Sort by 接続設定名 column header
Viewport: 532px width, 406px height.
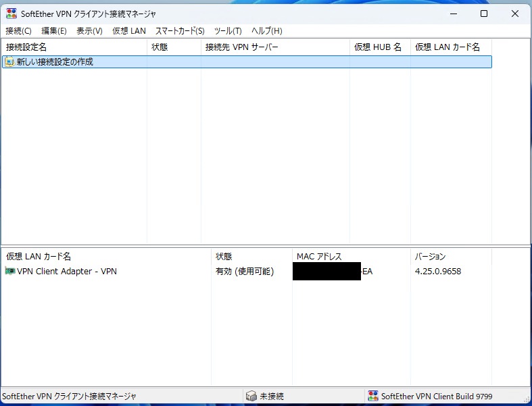(26, 47)
